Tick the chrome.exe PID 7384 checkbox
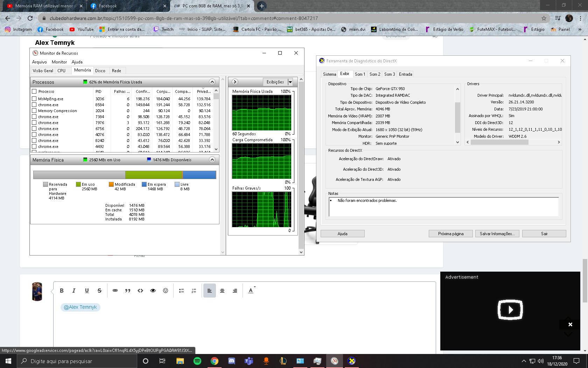The width and height of the screenshot is (588, 368). click(34, 117)
